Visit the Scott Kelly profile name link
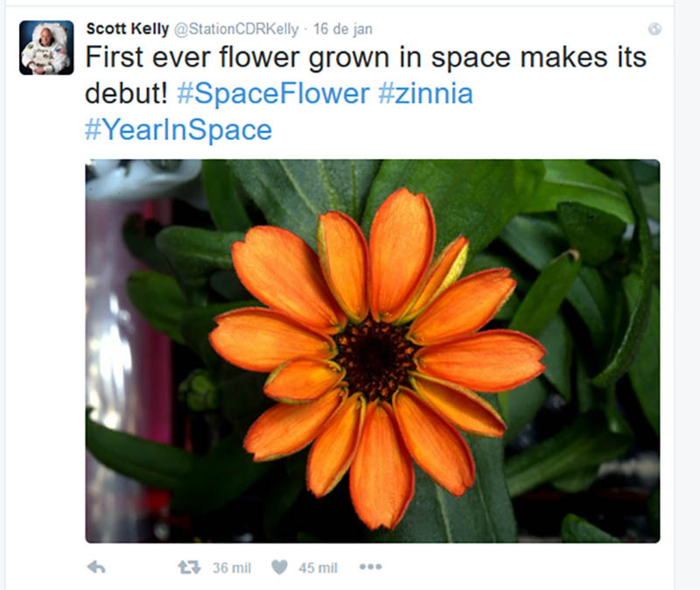 (x=128, y=29)
